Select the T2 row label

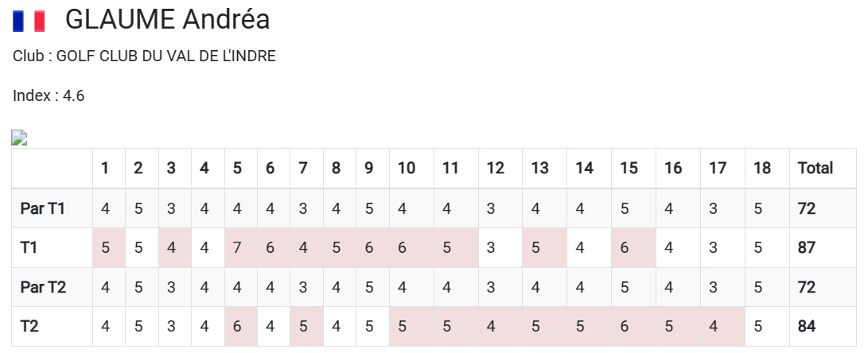29,326
